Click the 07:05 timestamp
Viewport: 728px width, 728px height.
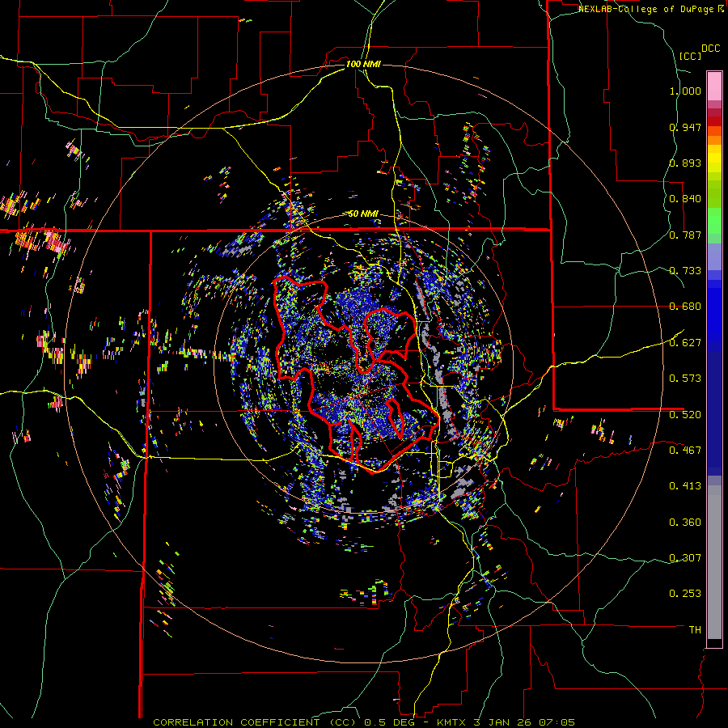click(x=557, y=722)
